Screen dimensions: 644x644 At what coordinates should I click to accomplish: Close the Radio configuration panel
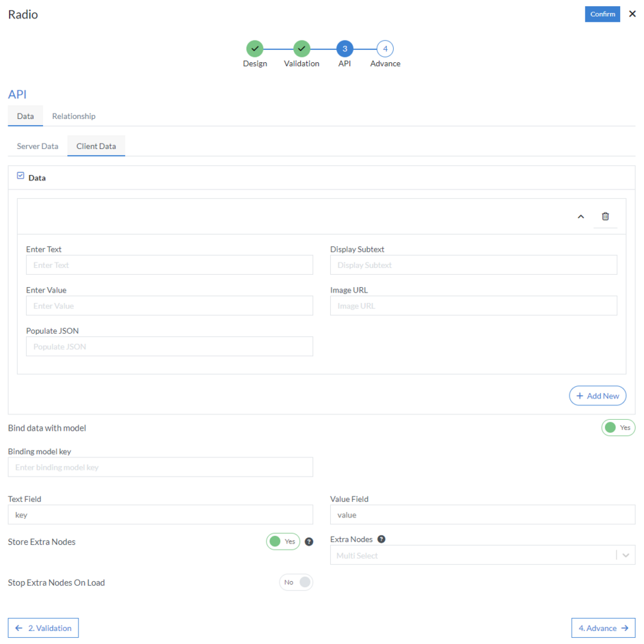click(x=632, y=14)
